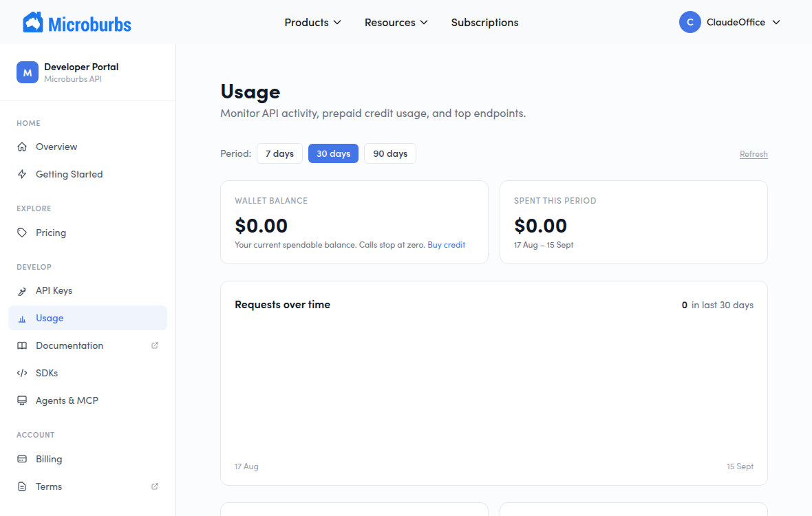Click the Developer Portal M badge icon

click(x=28, y=72)
